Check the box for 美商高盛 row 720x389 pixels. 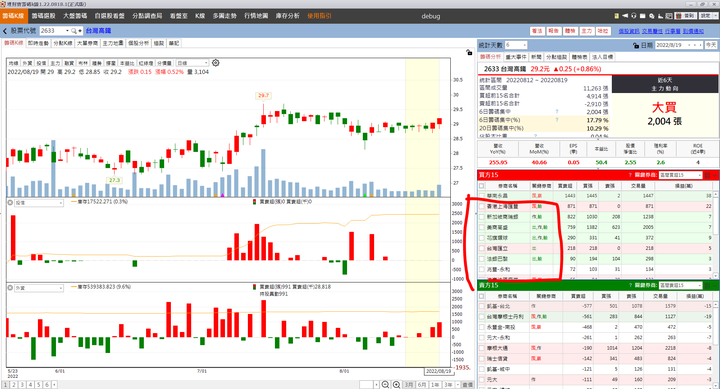(x=482, y=227)
